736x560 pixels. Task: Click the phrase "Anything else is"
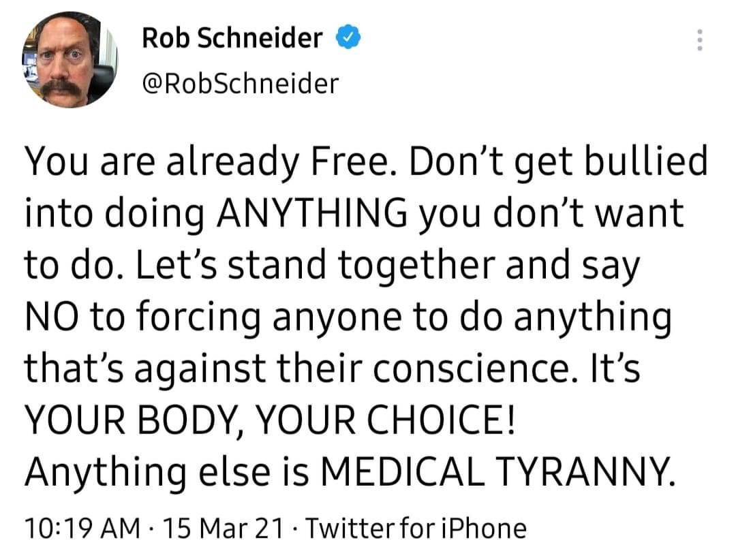click(x=167, y=473)
